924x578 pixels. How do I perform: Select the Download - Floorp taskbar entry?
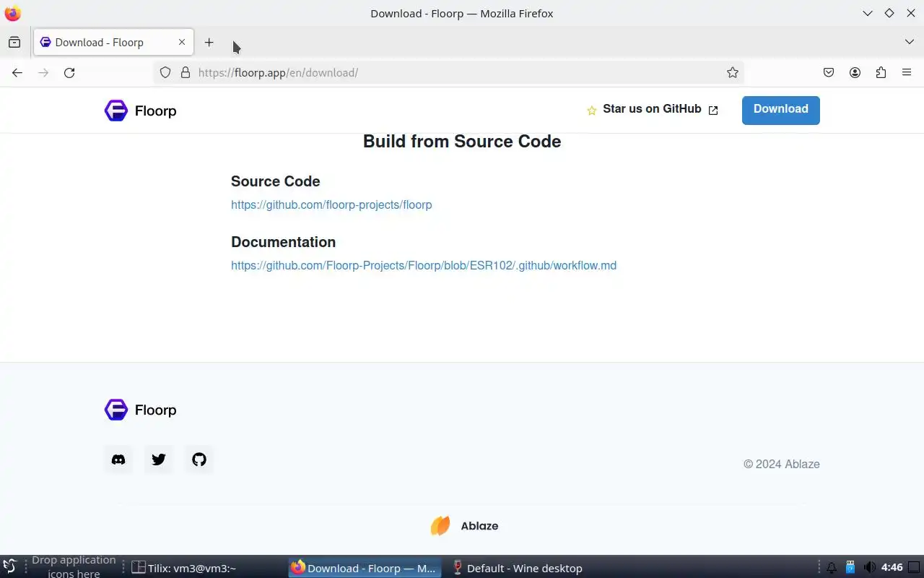365,568
